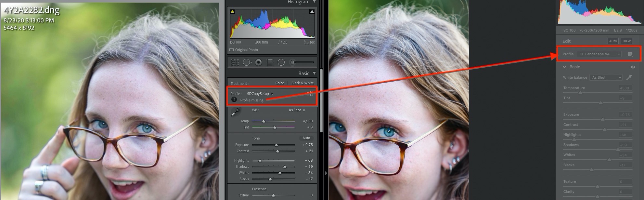Image resolution: width=644 pixels, height=200 pixels.
Task: Open the Lightroom WB As Shot dropdown
Action: (x=297, y=110)
